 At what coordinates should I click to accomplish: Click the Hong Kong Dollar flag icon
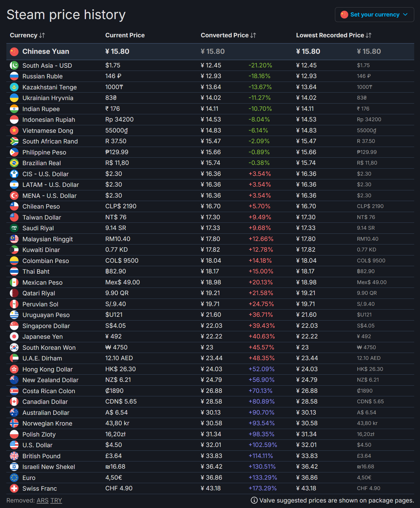point(14,369)
